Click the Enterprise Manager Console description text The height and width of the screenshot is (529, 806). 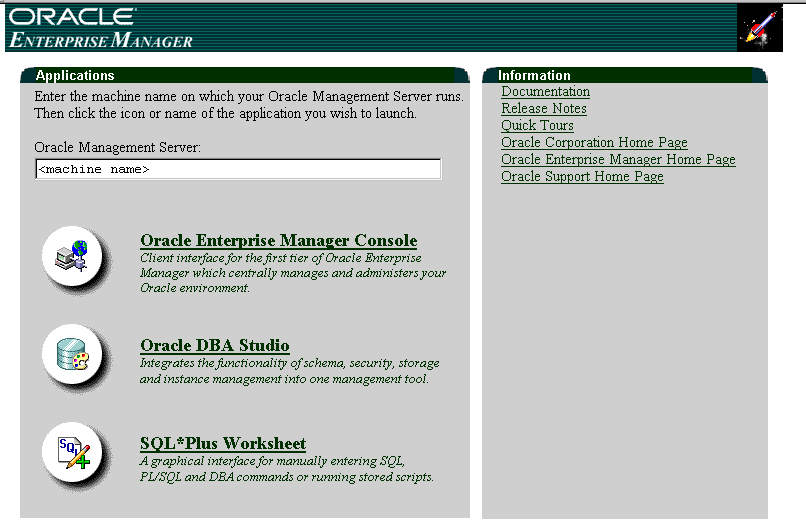(293, 273)
